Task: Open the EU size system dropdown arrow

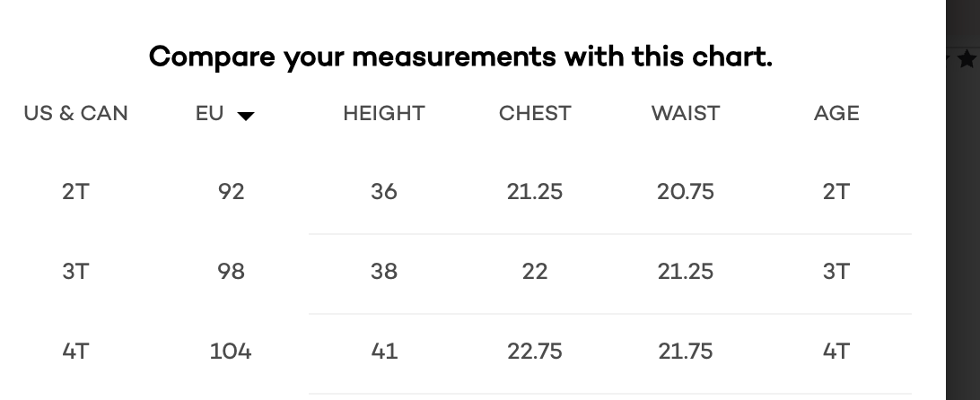Action: [x=246, y=116]
